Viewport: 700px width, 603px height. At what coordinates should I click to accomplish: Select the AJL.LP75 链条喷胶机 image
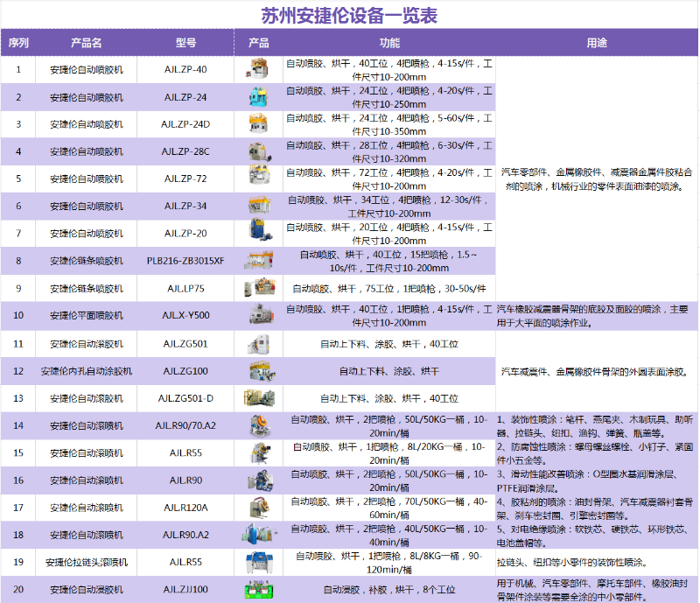258,288
